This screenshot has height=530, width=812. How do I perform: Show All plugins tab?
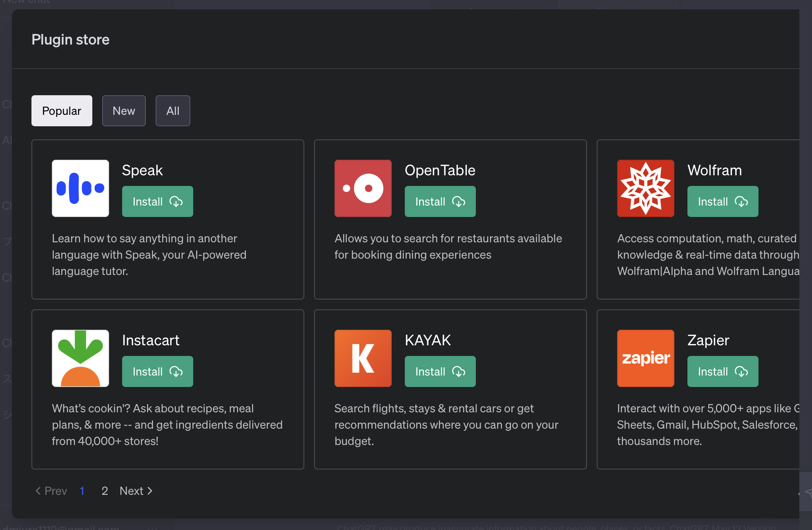click(173, 111)
